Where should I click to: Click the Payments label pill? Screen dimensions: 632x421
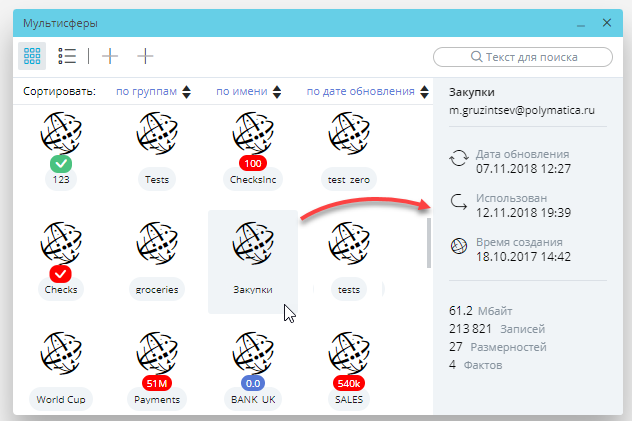pos(157,399)
